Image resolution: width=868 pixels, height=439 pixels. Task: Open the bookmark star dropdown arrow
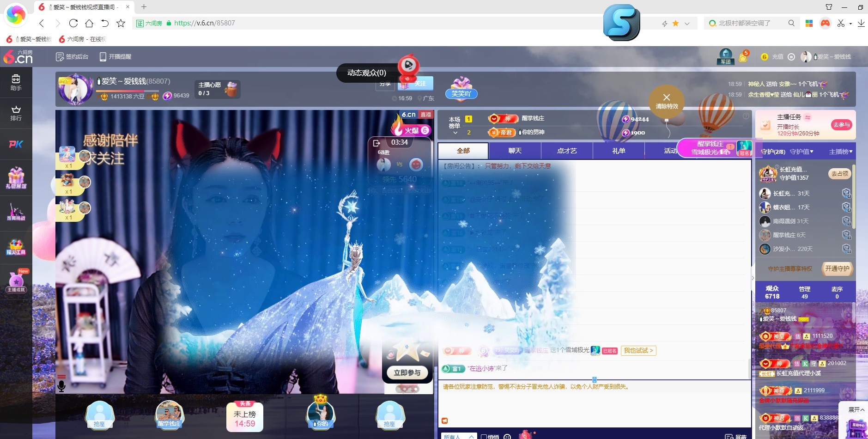(687, 23)
